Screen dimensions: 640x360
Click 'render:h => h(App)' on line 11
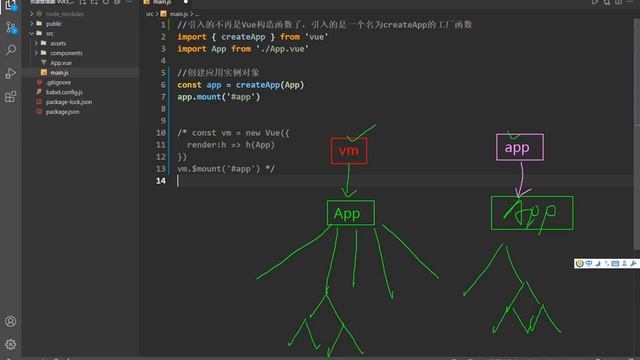pyautogui.click(x=231, y=144)
